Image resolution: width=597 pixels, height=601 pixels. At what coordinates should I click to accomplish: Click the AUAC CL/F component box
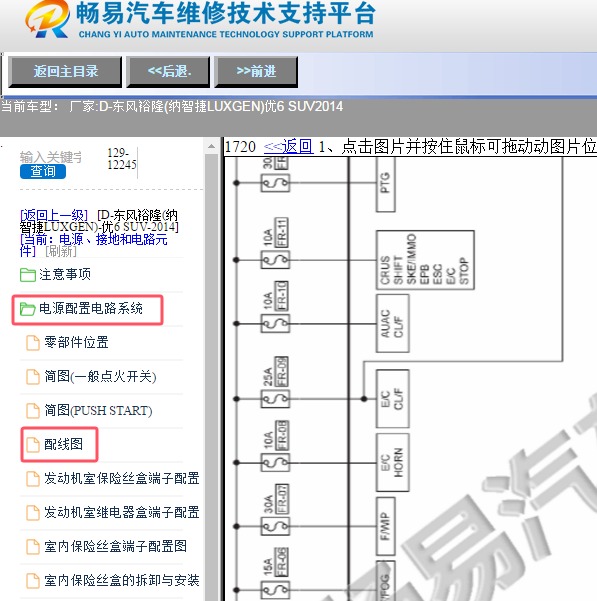tap(393, 323)
